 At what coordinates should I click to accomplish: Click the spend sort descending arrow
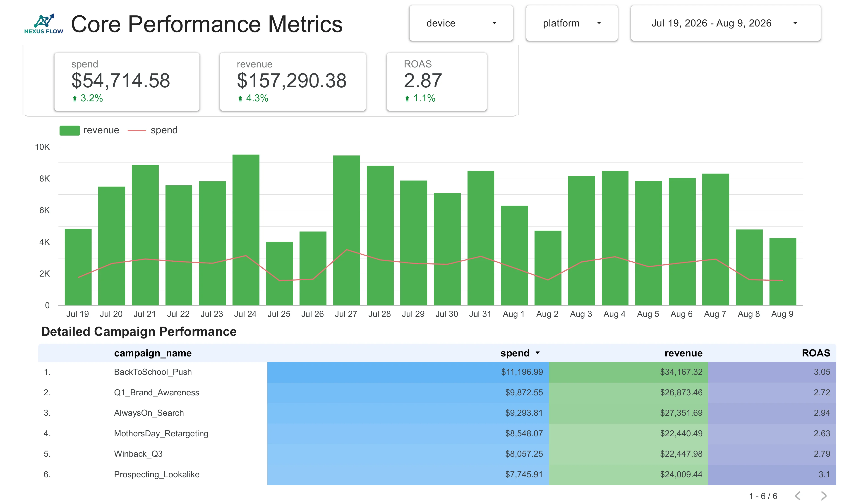(x=537, y=353)
